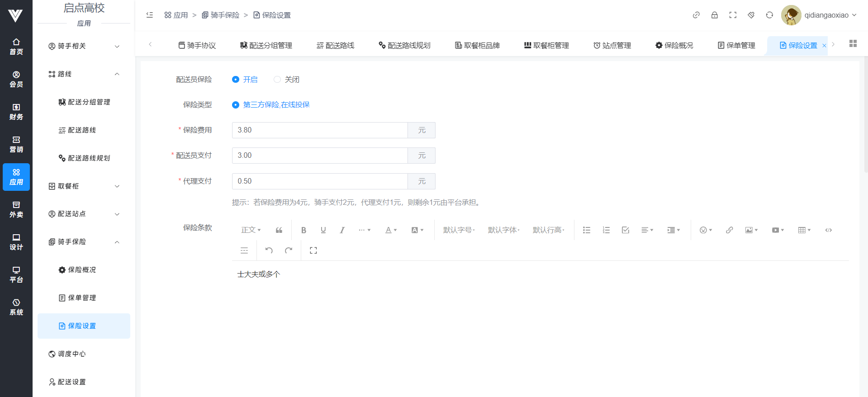The width and height of the screenshot is (868, 397).
Task: Insert a hyperlink using the link icon
Action: click(x=729, y=230)
